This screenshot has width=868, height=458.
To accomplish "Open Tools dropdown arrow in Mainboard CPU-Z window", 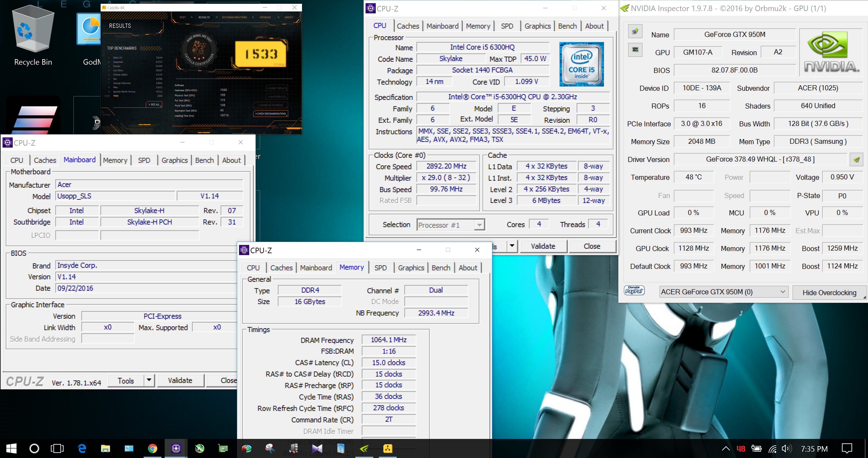I will pyautogui.click(x=149, y=380).
